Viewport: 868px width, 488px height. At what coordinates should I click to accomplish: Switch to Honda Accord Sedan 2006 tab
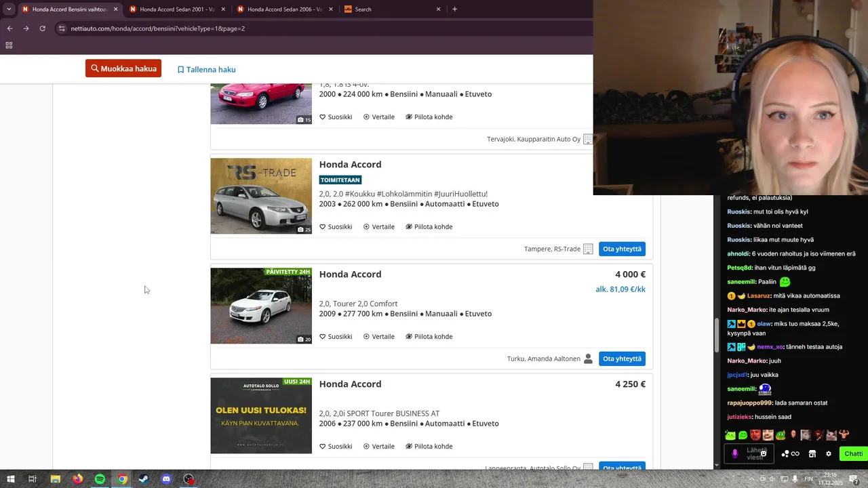point(284,9)
